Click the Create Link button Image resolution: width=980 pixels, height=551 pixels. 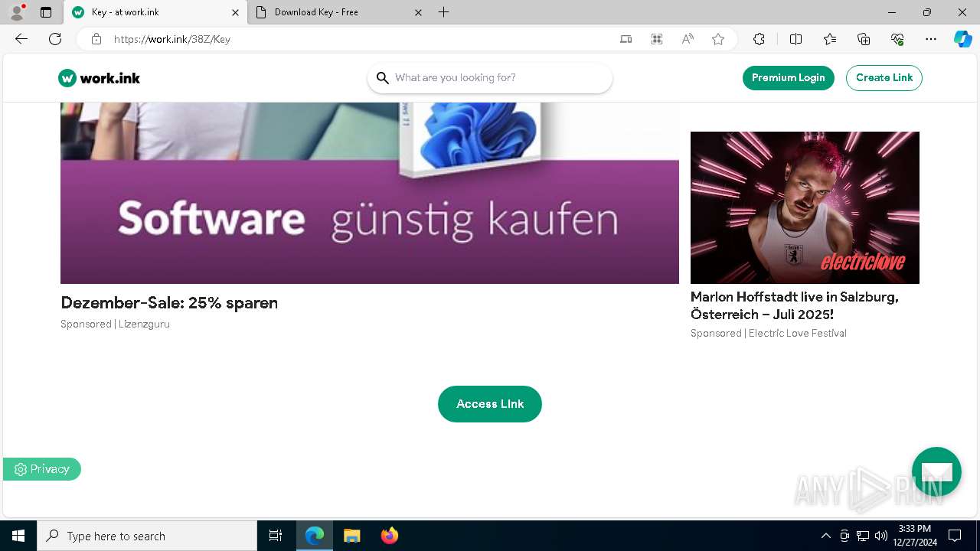884,78
